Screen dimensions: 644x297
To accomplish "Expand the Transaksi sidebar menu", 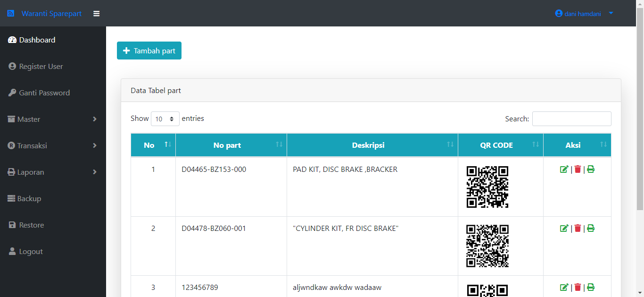I will pos(53,146).
